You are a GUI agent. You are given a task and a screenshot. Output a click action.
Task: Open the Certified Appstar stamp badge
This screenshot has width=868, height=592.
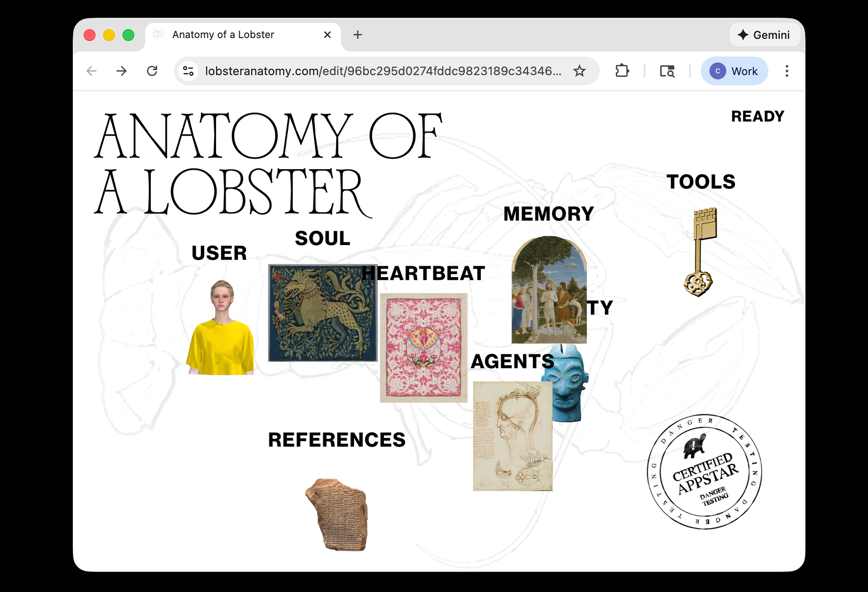click(x=704, y=472)
